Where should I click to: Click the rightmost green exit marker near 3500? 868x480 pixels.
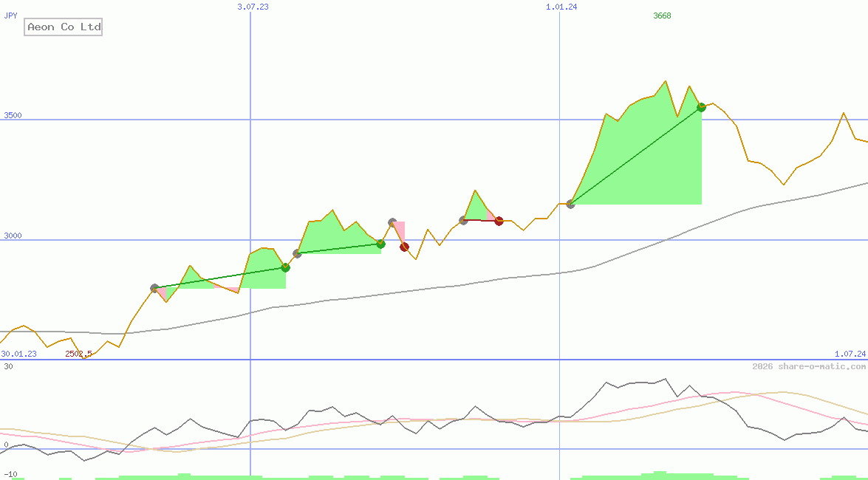click(701, 108)
